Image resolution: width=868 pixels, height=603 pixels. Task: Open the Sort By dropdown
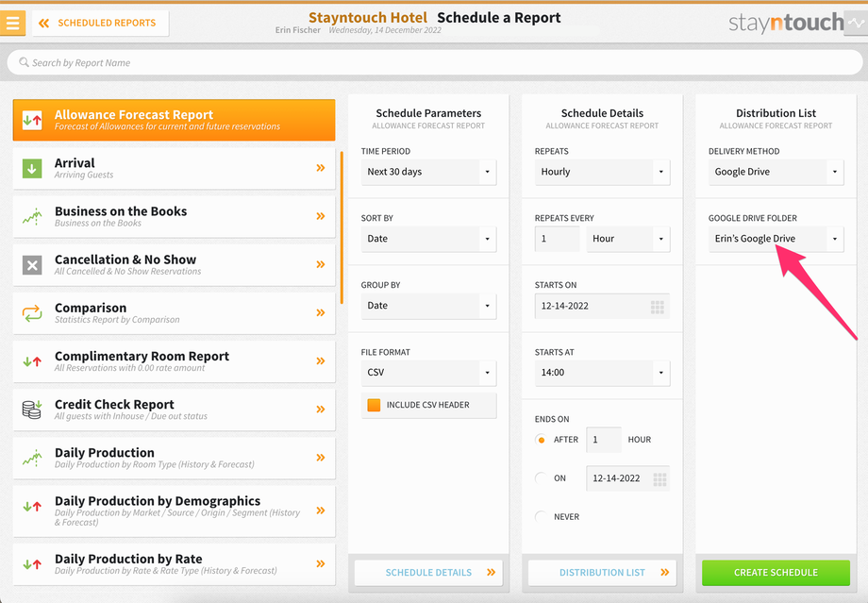[428, 239]
